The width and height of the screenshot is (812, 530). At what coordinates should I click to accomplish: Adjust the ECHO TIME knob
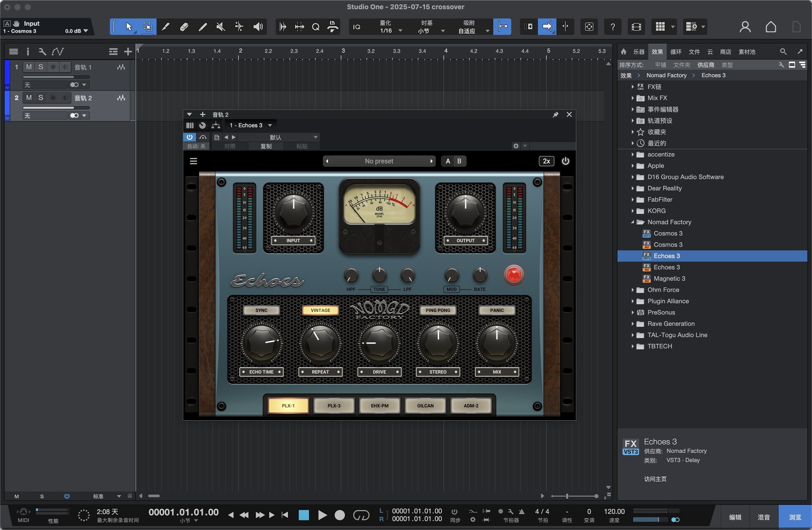(261, 343)
